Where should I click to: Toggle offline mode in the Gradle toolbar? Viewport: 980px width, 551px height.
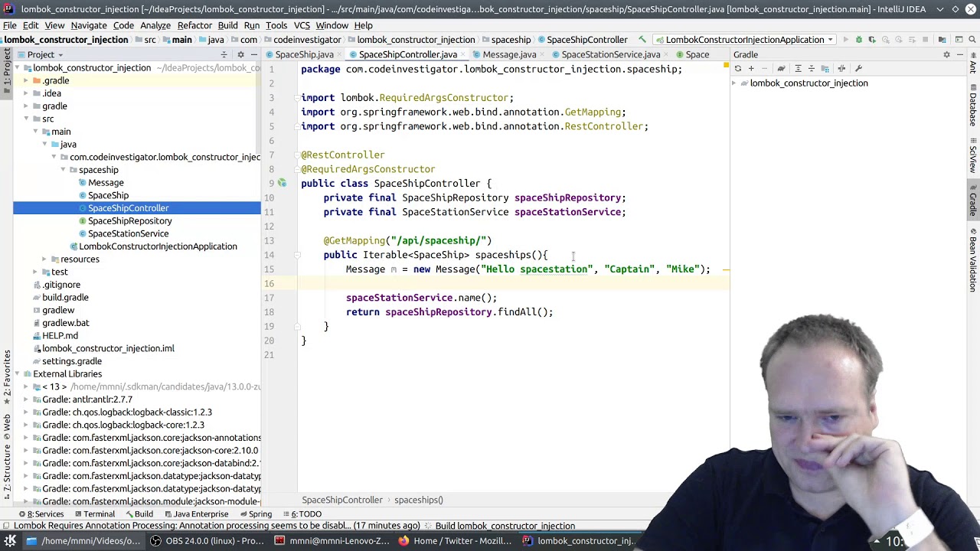(841, 69)
